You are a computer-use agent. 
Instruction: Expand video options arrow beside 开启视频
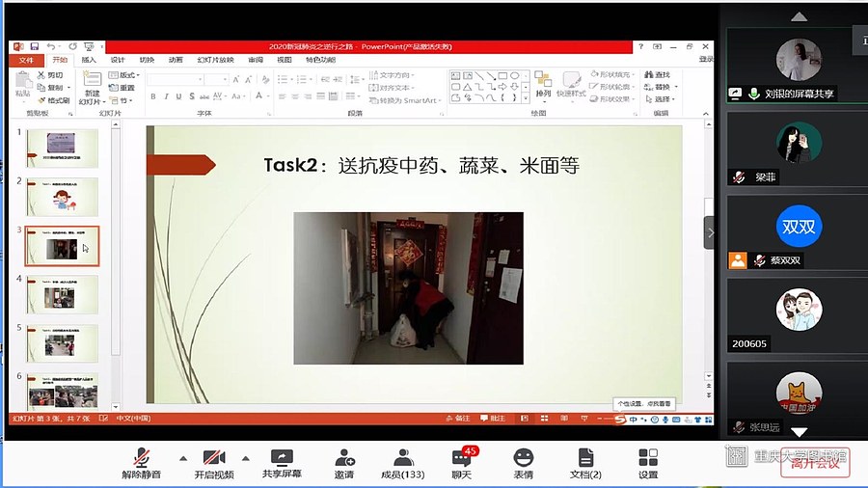click(245, 458)
